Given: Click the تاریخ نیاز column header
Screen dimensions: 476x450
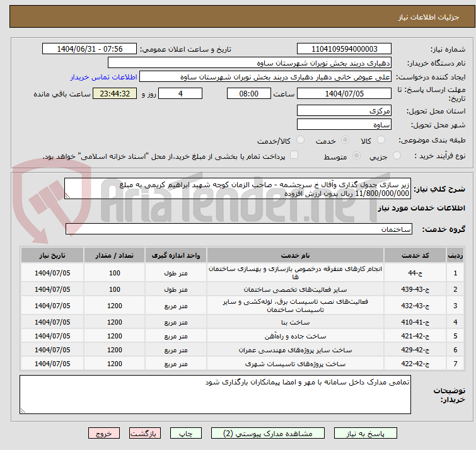Looking at the screenshot, I should pyautogui.click(x=52, y=255).
